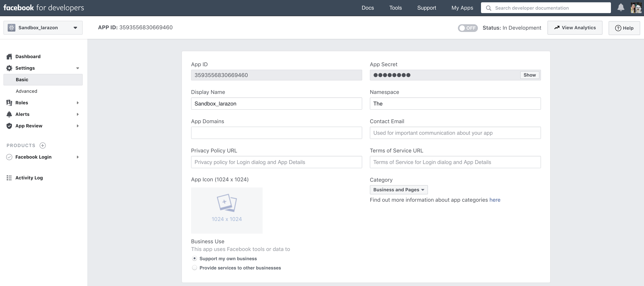
Task: Open the Support menu
Action: tap(427, 8)
